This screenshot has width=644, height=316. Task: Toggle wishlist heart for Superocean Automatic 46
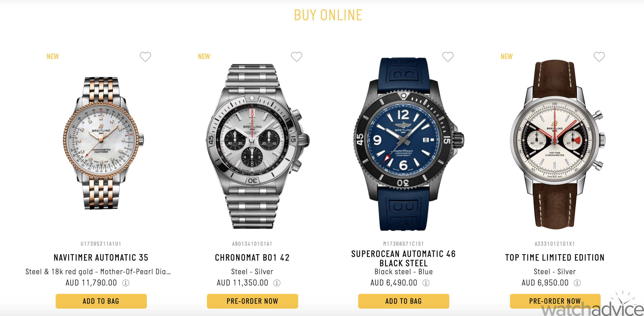point(448,57)
